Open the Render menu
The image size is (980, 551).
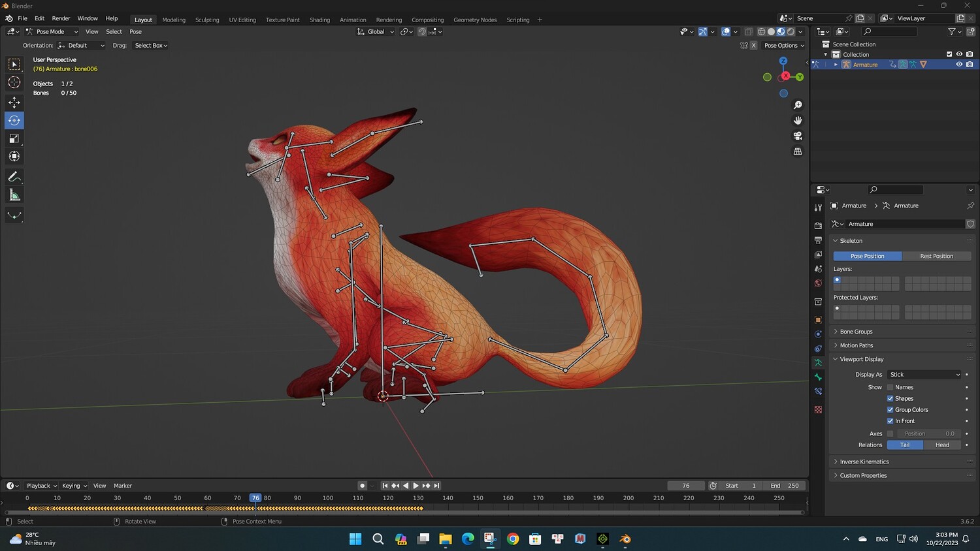click(61, 18)
